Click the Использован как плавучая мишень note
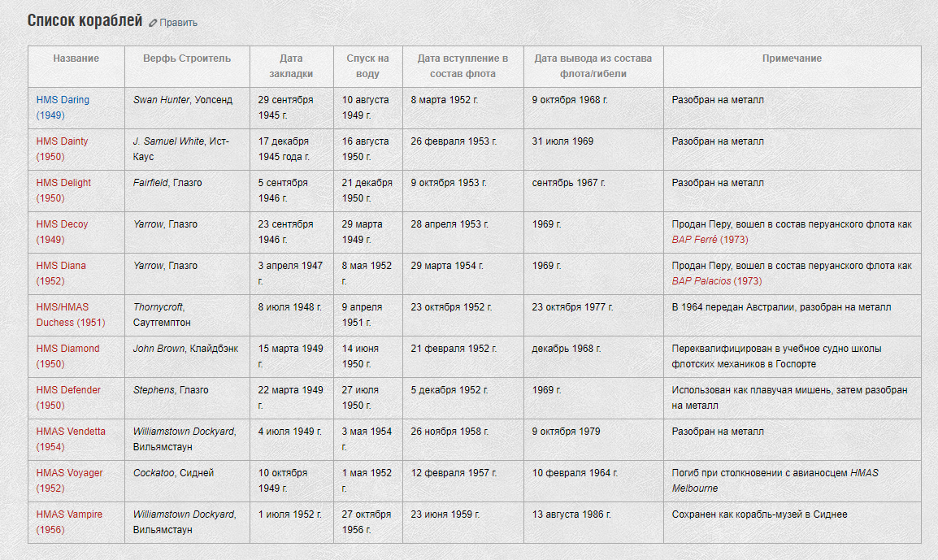The image size is (938, 560). [792, 397]
